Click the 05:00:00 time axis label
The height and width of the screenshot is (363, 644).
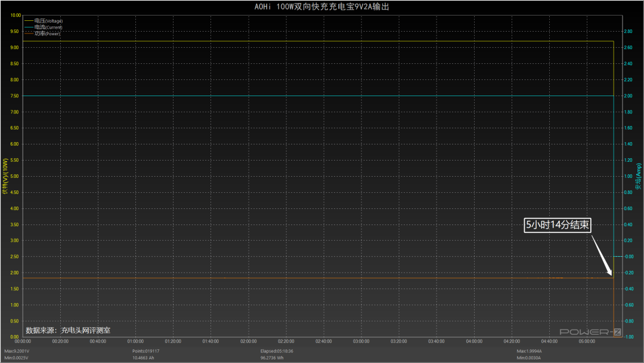tap(587, 342)
